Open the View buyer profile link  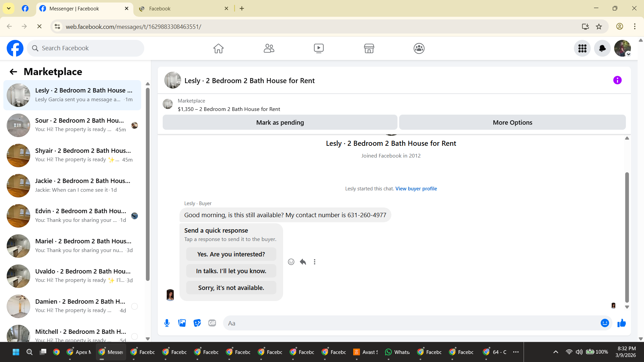pos(416,189)
